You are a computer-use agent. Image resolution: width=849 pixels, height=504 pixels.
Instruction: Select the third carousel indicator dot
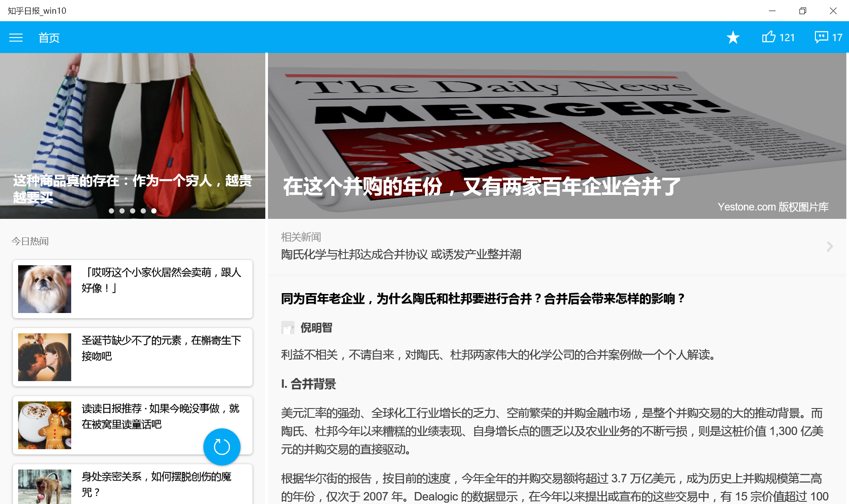click(133, 211)
